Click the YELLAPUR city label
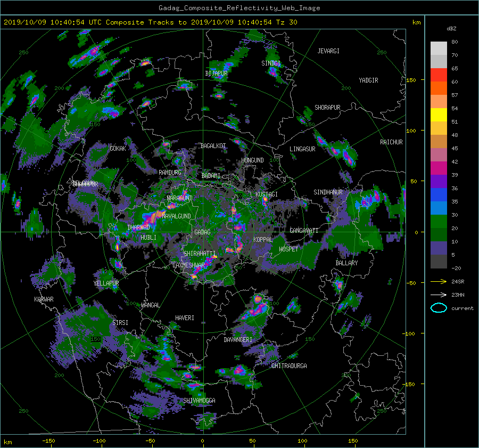Screen dimensions: 479x448 click(x=106, y=283)
